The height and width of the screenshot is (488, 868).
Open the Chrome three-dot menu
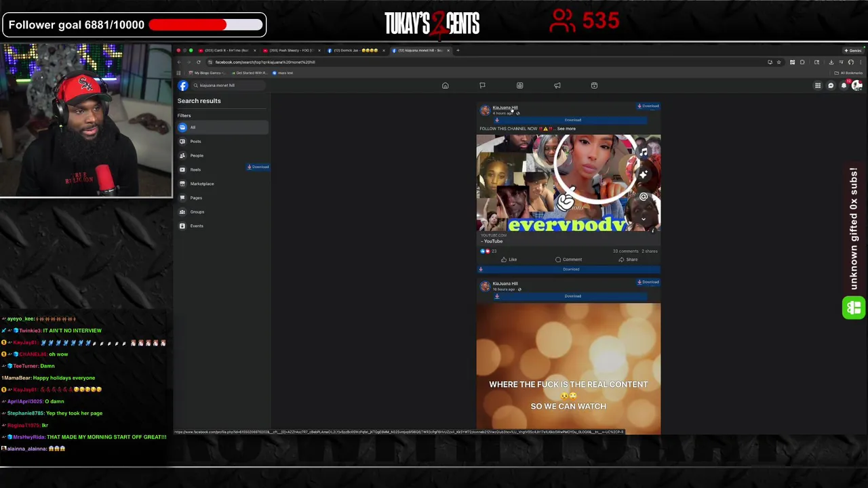[861, 62]
